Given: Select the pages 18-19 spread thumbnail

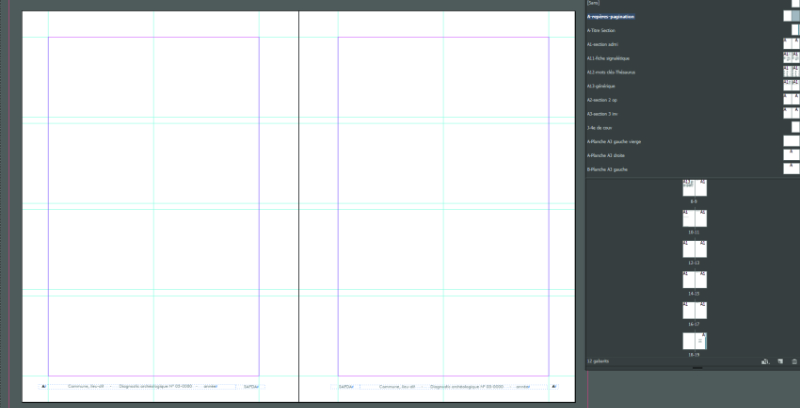Looking at the screenshot, I should (x=695, y=341).
